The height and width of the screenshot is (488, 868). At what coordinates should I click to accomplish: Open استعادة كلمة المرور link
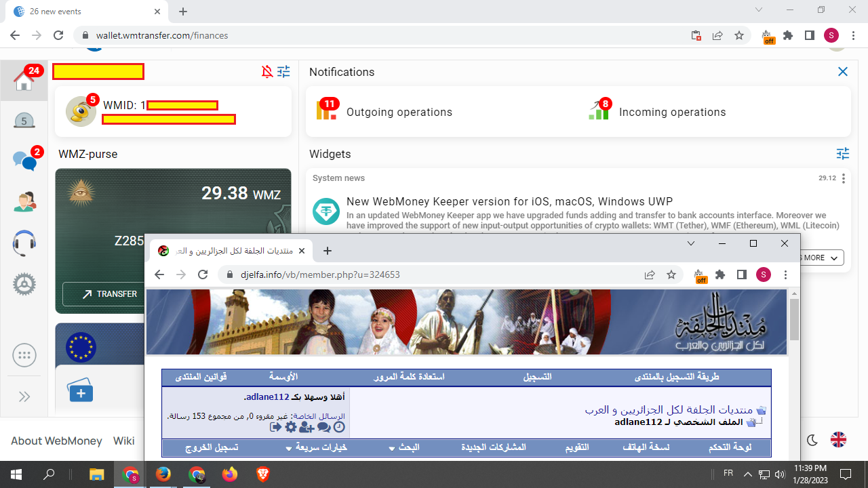pos(409,376)
